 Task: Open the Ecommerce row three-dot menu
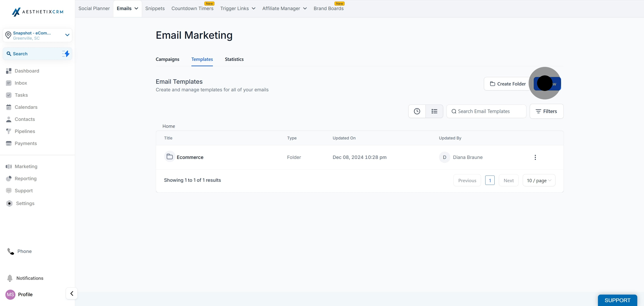click(535, 157)
